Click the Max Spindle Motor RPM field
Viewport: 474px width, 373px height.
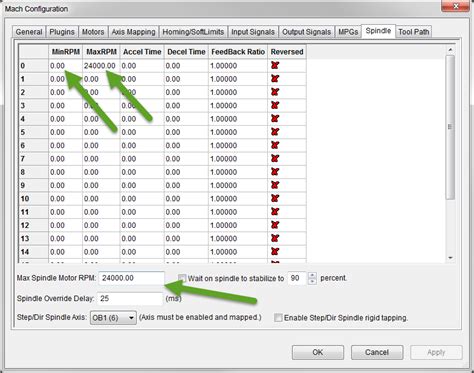[131, 278]
